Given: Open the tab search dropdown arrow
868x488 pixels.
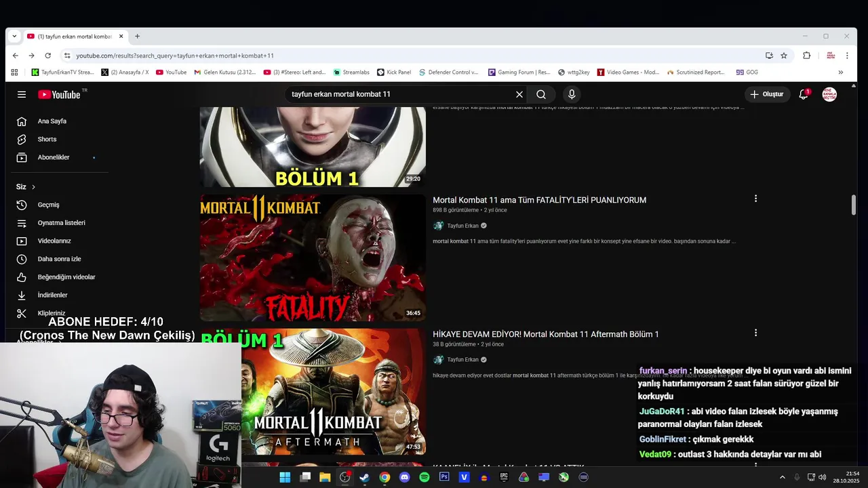Looking at the screenshot, I should [x=14, y=36].
